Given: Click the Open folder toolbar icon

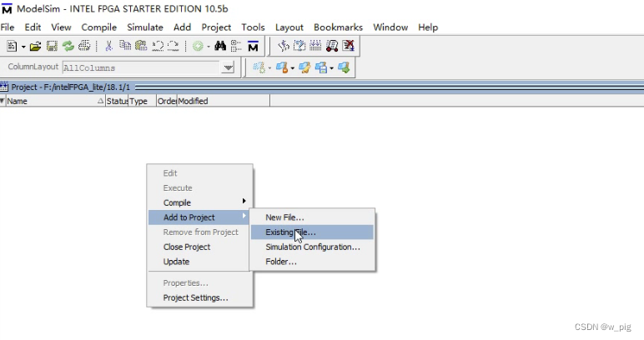Looking at the screenshot, I should pos(35,47).
